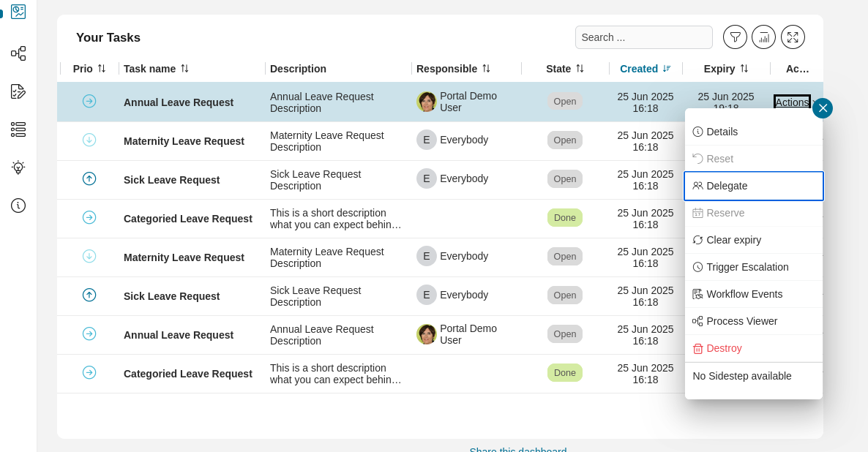
Task: Click the priority icon of the first Sick Leave Request
Action: pos(89,178)
